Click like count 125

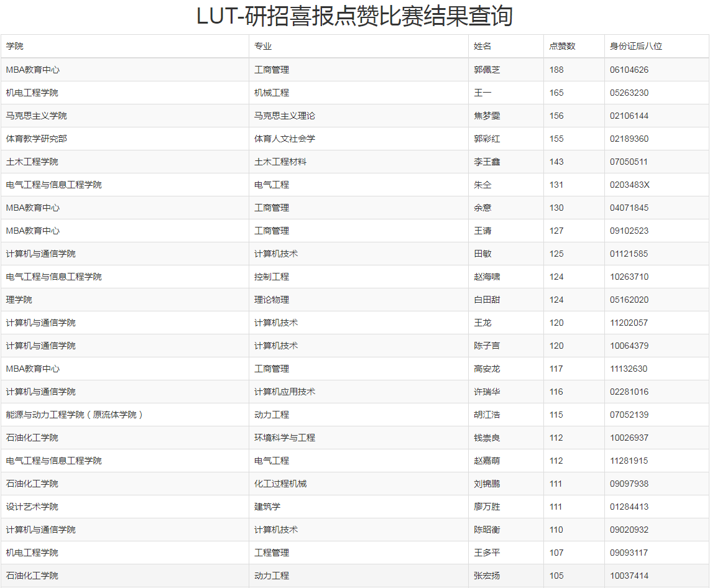556,254
